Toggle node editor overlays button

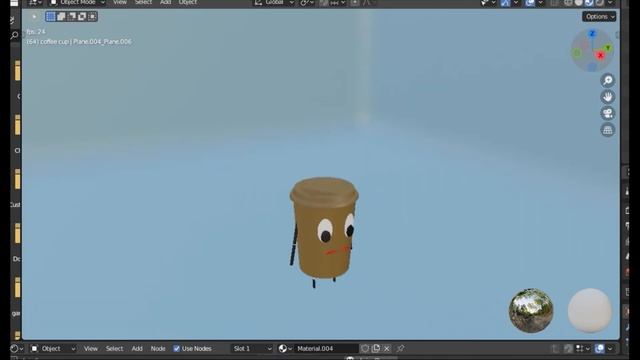point(599,349)
